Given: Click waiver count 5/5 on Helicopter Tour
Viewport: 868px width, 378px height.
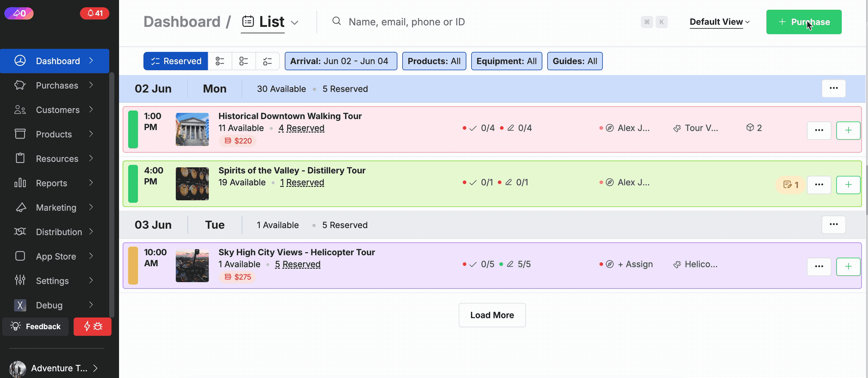Looking at the screenshot, I should [x=515, y=264].
